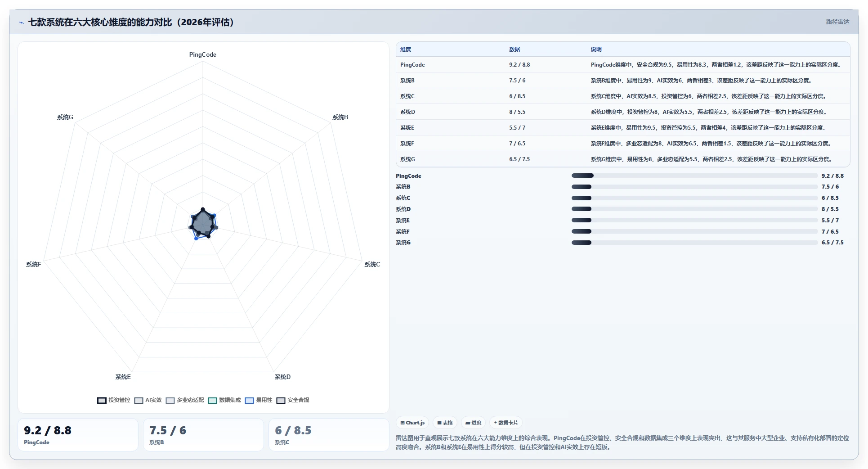Click table value 9.2 / 8.8

point(519,65)
